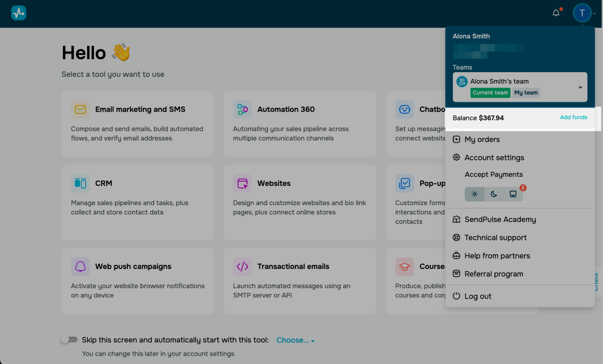Image resolution: width=603 pixels, height=364 pixels.
Task: Click the Courses graduation cap icon
Action: tap(404, 266)
